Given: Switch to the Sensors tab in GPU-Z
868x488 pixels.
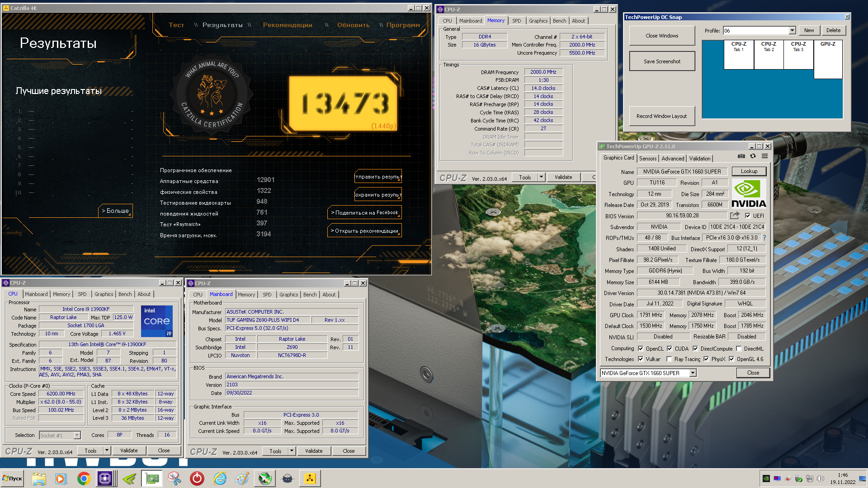Looking at the screenshot, I should point(648,159).
